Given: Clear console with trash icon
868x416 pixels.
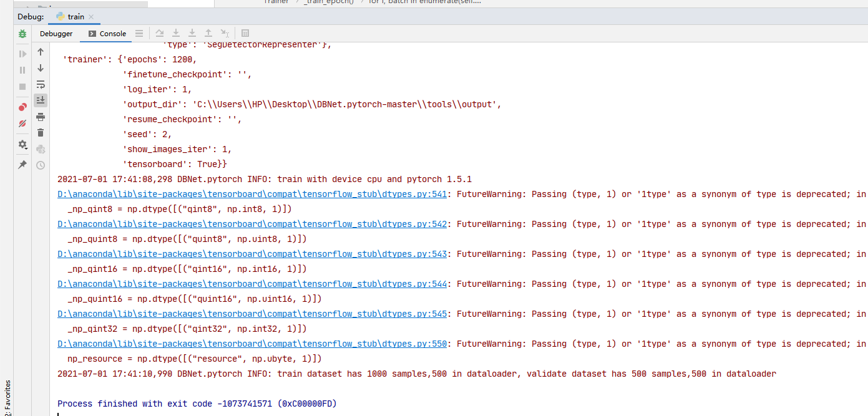Looking at the screenshot, I should (x=41, y=133).
